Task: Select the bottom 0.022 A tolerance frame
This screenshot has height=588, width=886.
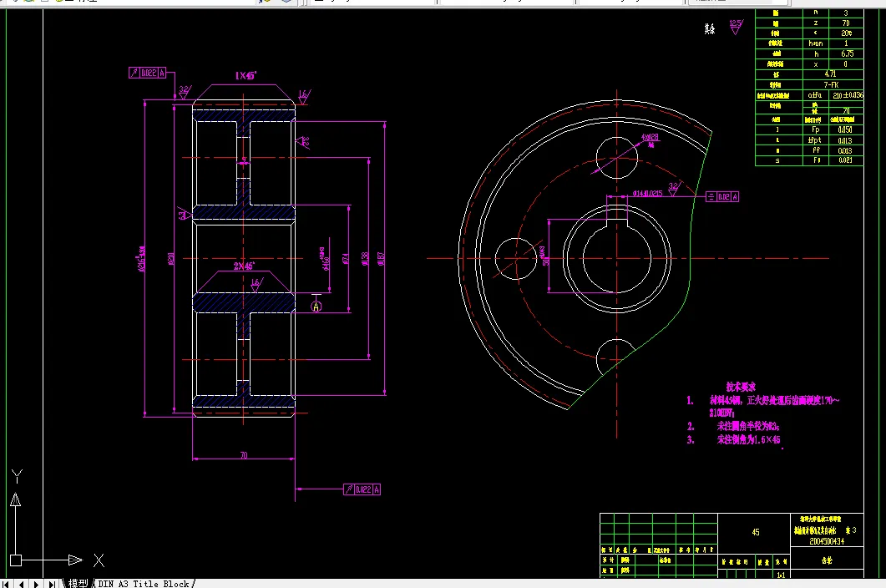Action: 362,489
